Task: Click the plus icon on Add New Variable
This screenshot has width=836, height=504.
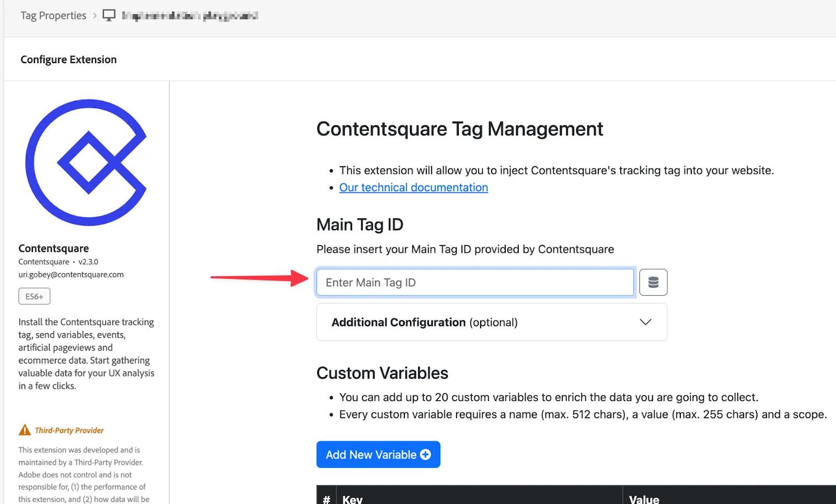Action: [425, 454]
